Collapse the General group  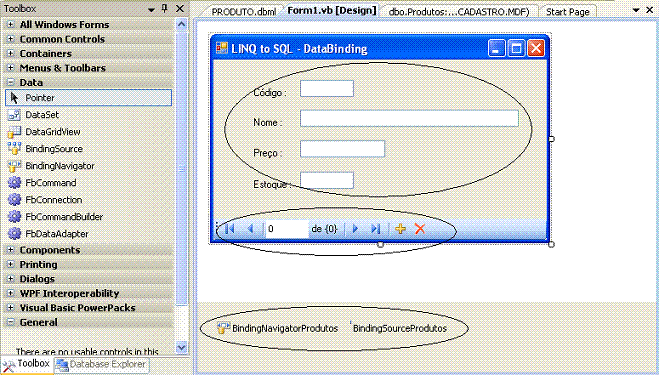11,322
